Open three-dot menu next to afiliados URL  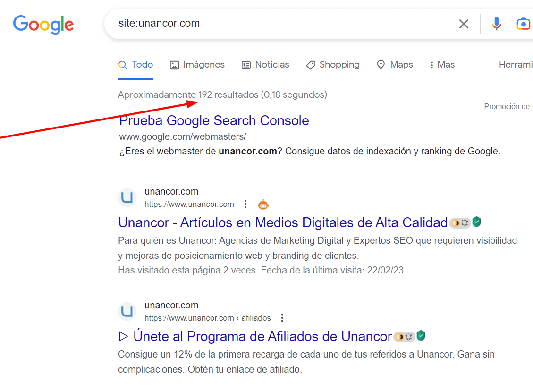point(282,318)
